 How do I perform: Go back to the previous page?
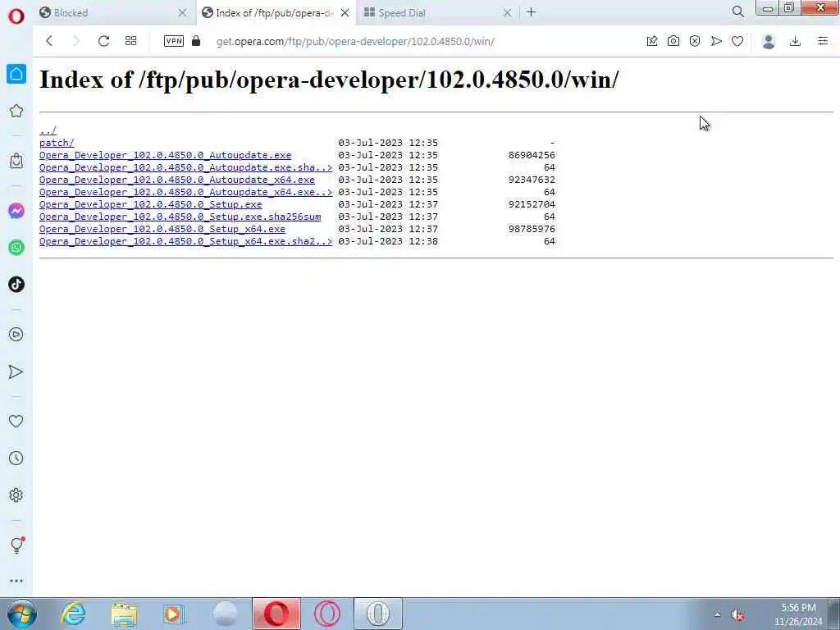[48, 41]
